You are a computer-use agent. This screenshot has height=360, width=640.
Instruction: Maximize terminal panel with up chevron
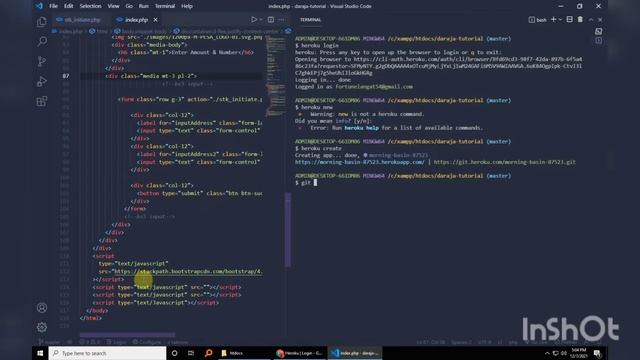[x=591, y=20]
